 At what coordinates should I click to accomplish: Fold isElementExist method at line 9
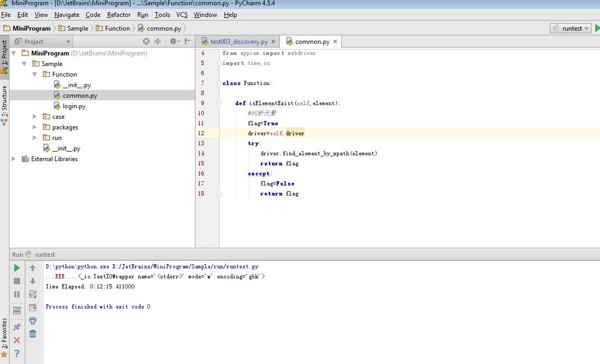(x=219, y=103)
